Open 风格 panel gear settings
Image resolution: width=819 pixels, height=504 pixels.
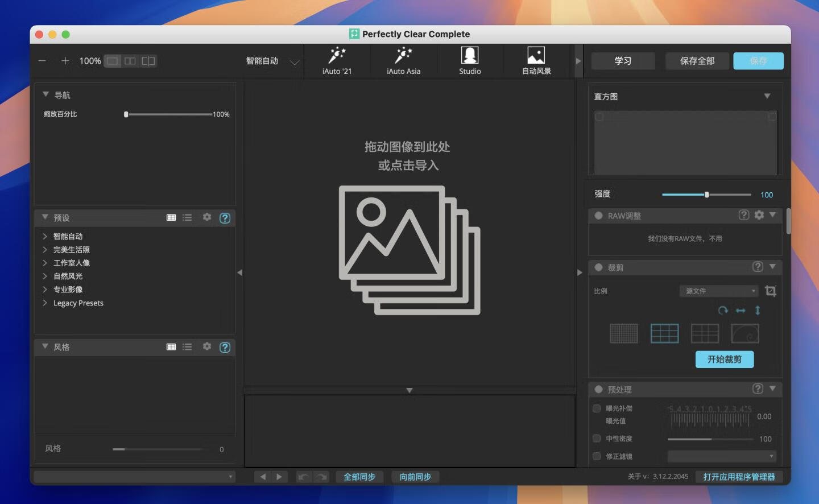coord(207,346)
